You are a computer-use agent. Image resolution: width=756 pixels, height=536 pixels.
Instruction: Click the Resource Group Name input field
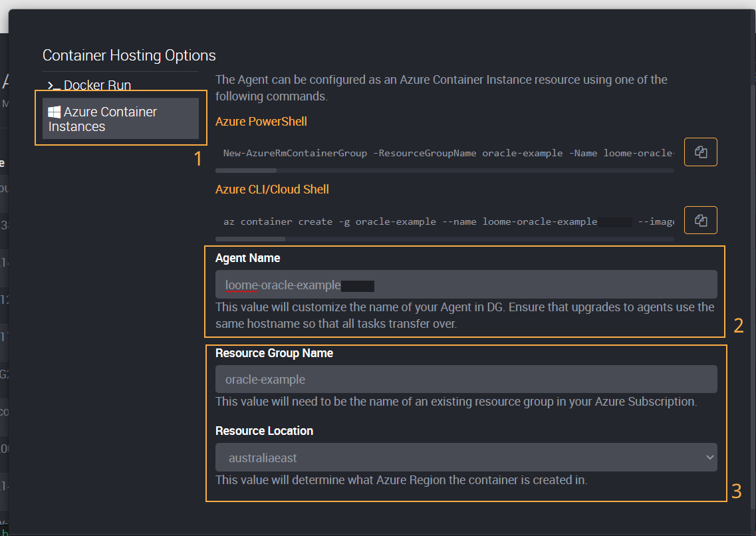466,379
